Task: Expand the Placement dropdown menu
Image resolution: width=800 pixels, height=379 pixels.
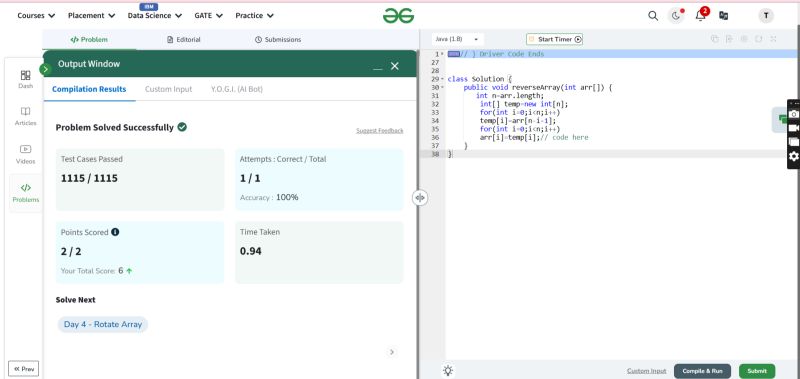Action: (x=91, y=16)
